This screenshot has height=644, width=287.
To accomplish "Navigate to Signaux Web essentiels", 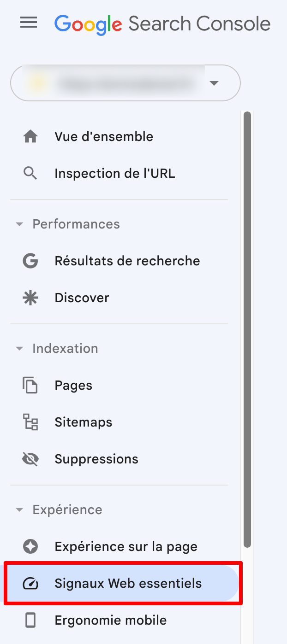I will coord(128,583).
